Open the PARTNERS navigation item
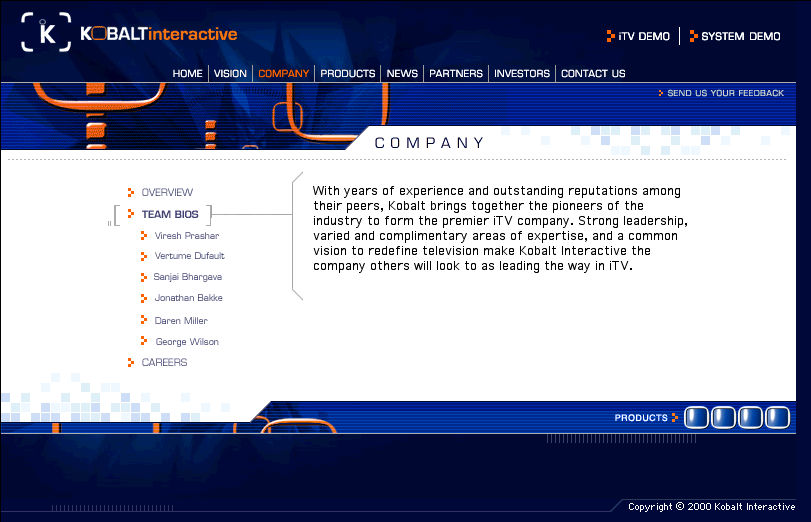Viewport: 811px width, 522px height. tap(456, 73)
